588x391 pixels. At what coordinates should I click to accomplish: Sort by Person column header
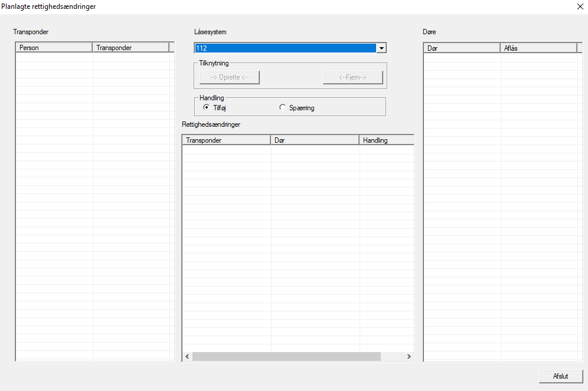pyautogui.click(x=54, y=48)
